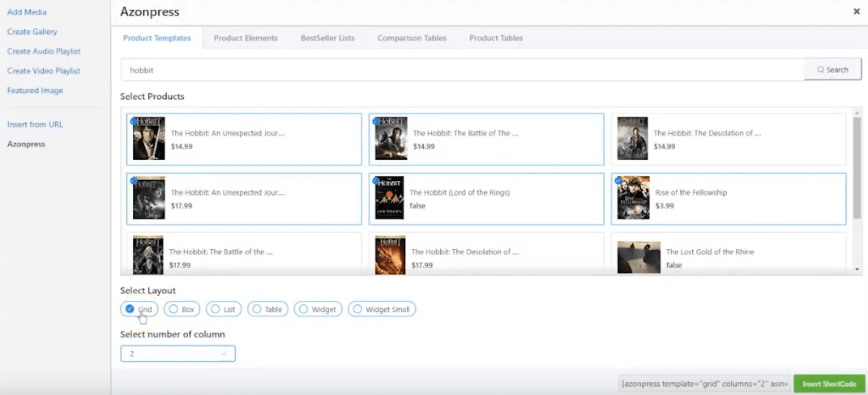Deselect the $17.99 Hobbit: An Unexpected Journey product
The image size is (868, 395).
(244, 199)
